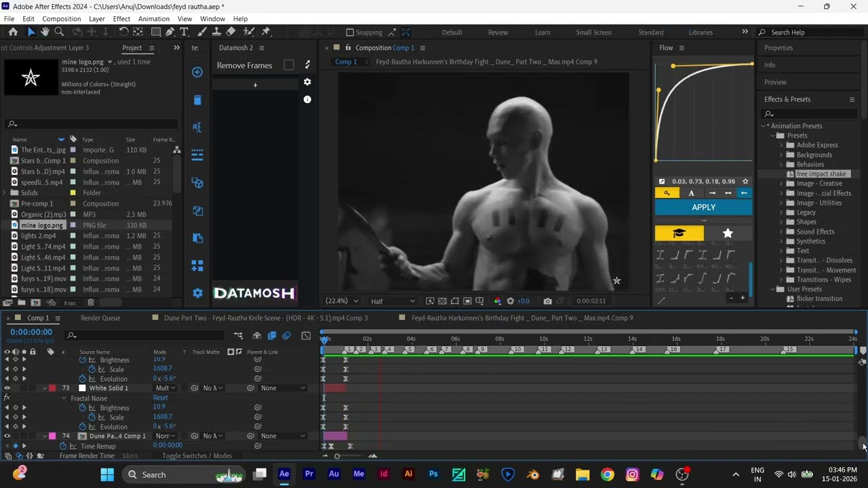Select free impact shake preset
The height and width of the screenshot is (488, 868).
[821, 174]
